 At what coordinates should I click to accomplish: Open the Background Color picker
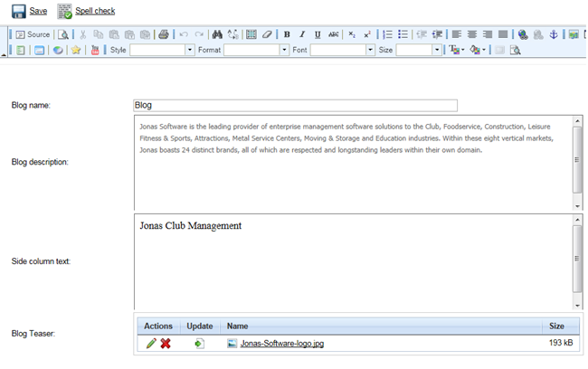(x=478, y=50)
